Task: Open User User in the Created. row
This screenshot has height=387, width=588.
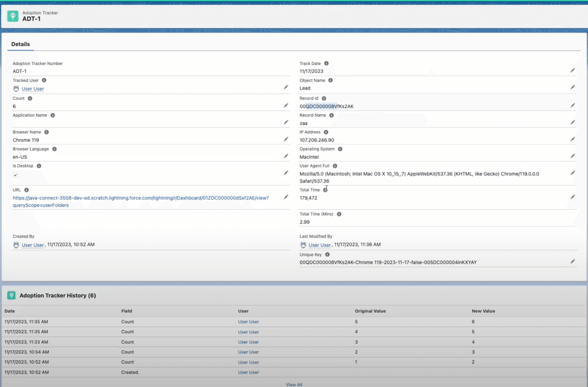Action: coord(248,372)
